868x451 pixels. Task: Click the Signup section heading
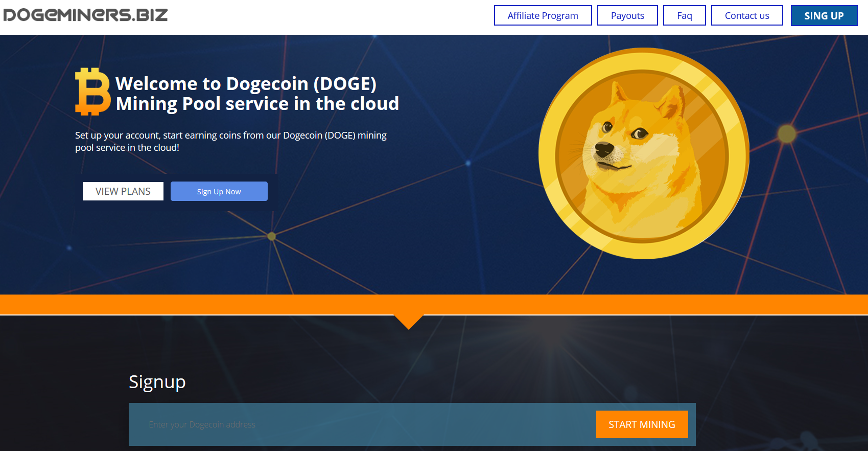point(157,382)
